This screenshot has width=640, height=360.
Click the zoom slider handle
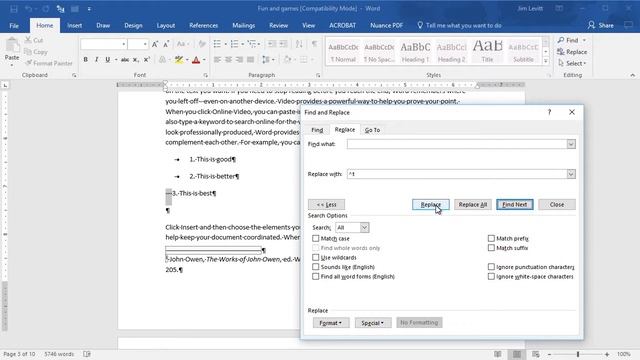coord(578,354)
